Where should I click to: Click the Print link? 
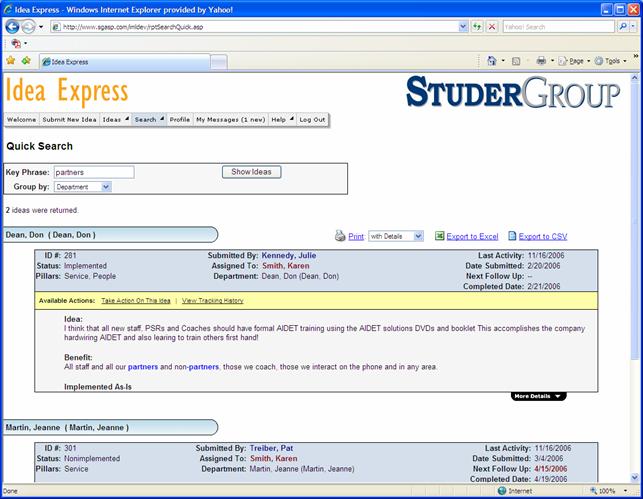click(x=356, y=237)
